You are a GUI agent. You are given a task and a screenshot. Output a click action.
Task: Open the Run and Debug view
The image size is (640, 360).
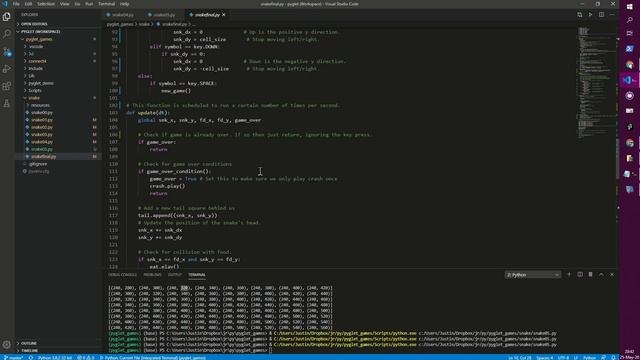pos(7,69)
